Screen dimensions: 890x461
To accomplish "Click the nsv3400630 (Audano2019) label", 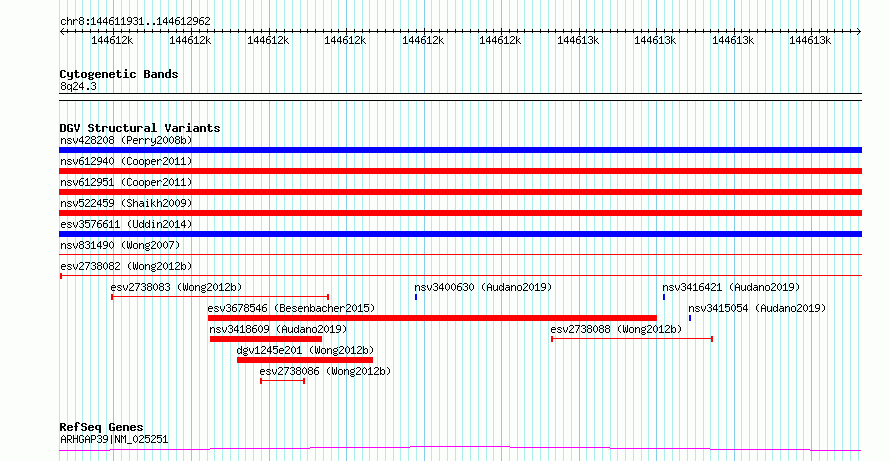I will [x=483, y=287].
